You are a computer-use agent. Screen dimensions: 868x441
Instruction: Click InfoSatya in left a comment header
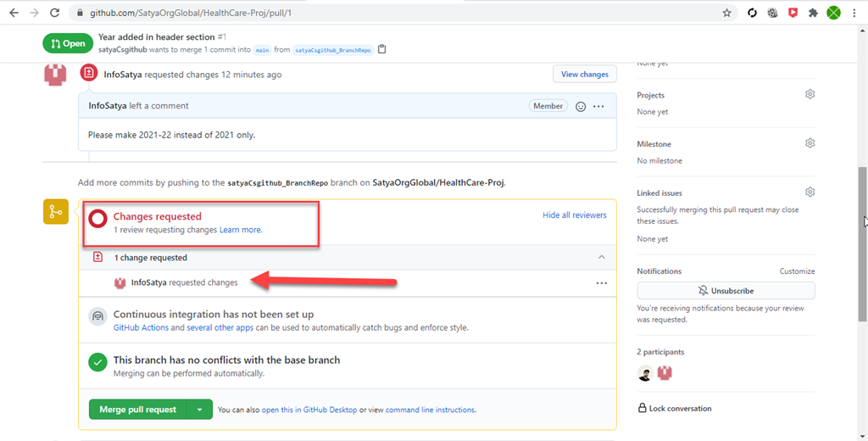coord(108,106)
